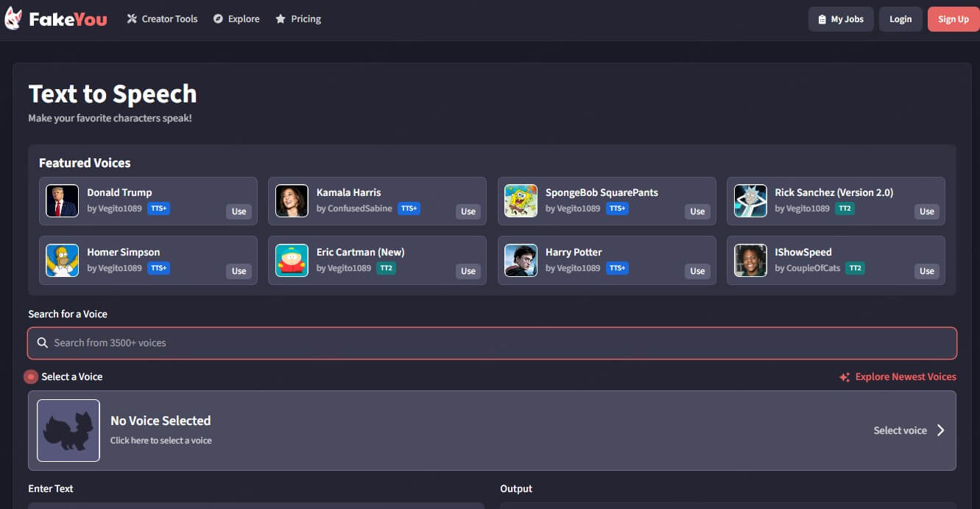Click the IShowSpeed avatar thumbnail
The height and width of the screenshot is (509, 980).
pyautogui.click(x=750, y=260)
